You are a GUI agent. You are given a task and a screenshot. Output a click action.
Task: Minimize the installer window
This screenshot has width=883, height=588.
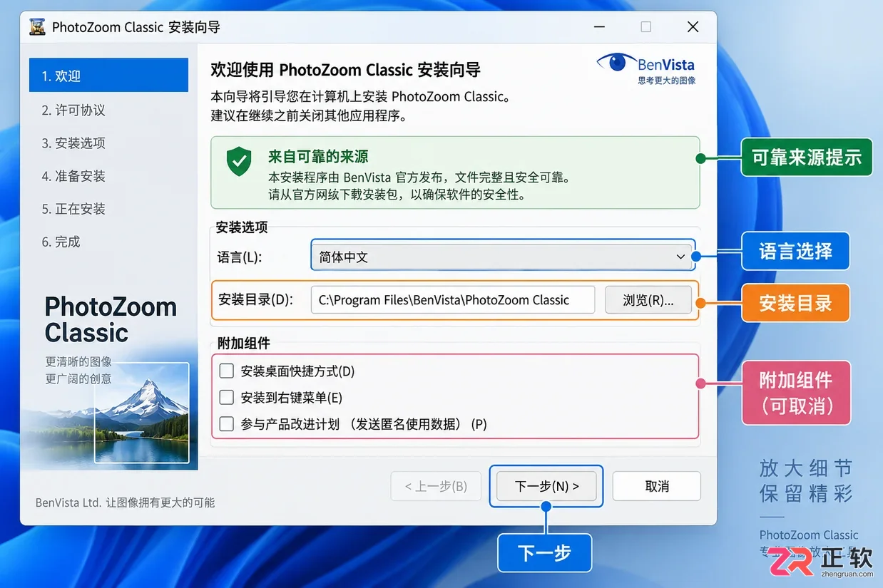599,27
